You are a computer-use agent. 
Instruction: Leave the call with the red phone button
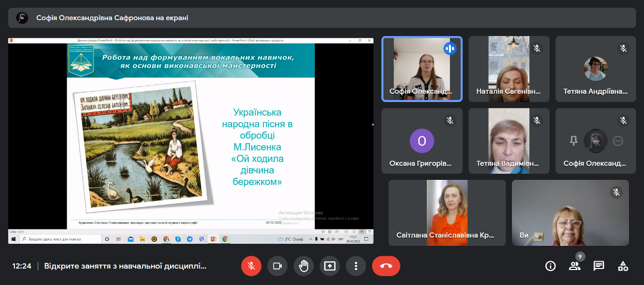386,266
